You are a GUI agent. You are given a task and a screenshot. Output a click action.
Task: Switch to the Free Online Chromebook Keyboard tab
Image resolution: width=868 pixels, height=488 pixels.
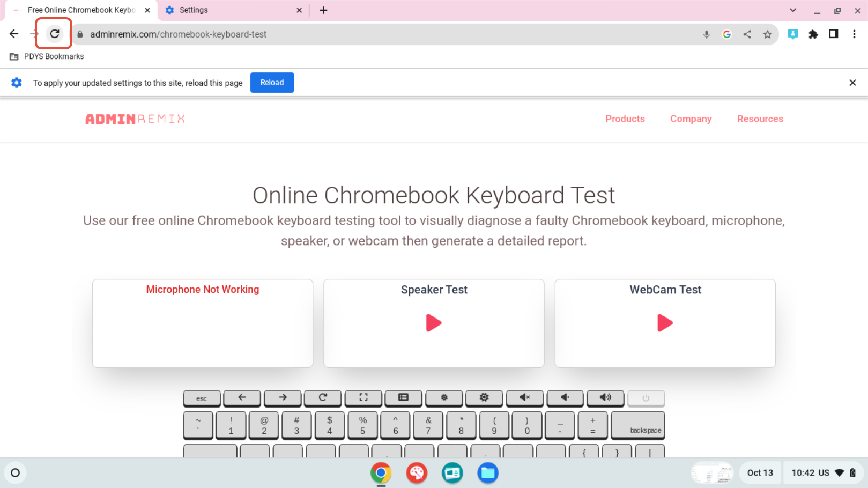click(x=80, y=10)
